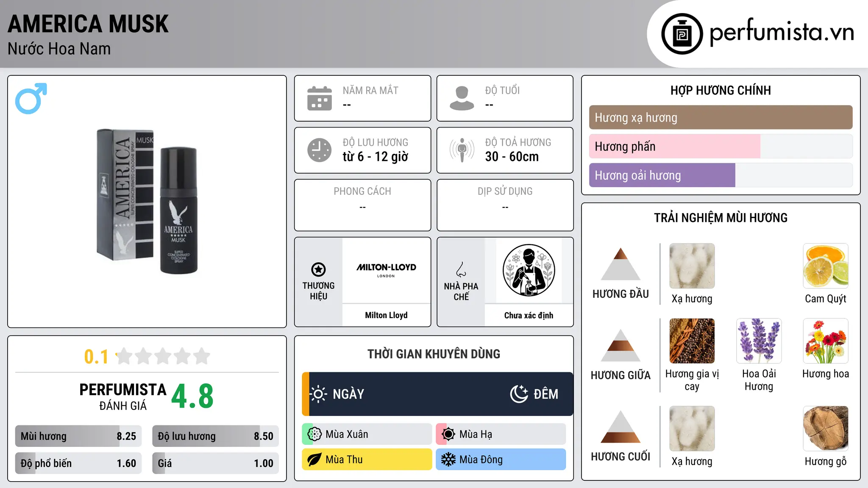Click the perfumista.vn site name

(782, 33)
